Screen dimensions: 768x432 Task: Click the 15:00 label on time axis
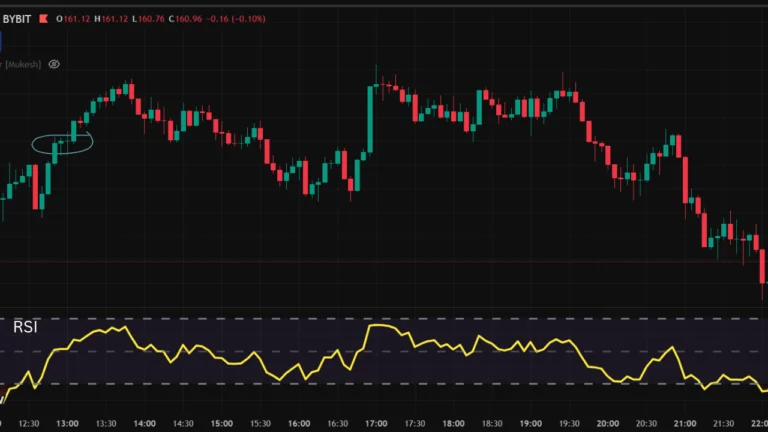pyautogui.click(x=221, y=423)
